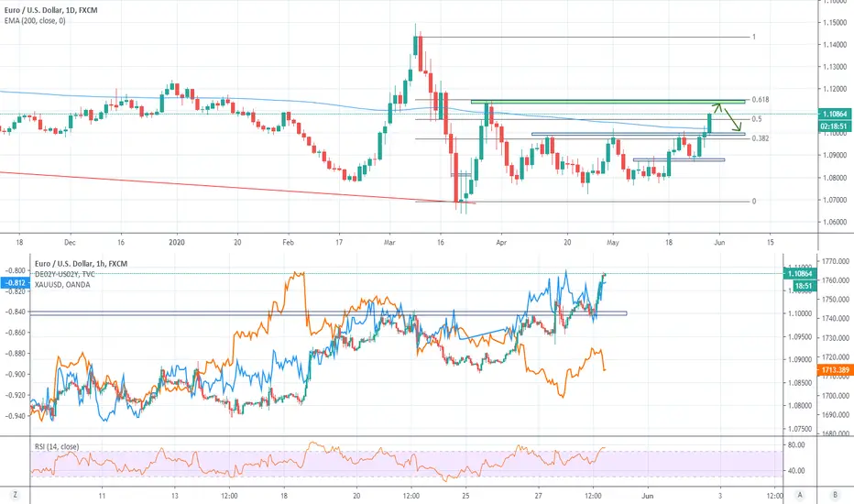Select the Fibonacci level 1 label
This screenshot has height=504, width=854.
[754, 37]
